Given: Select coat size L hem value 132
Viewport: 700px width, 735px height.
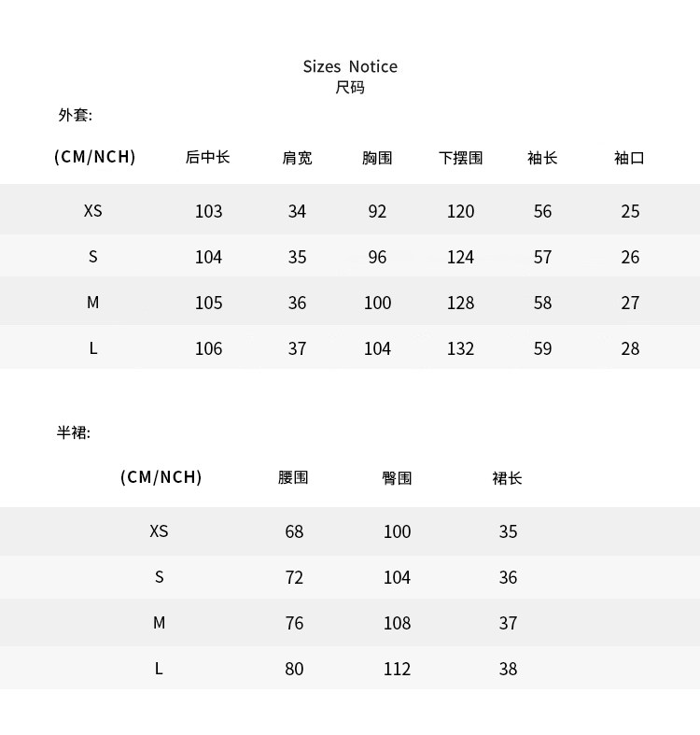Looking at the screenshot, I should [x=460, y=348].
